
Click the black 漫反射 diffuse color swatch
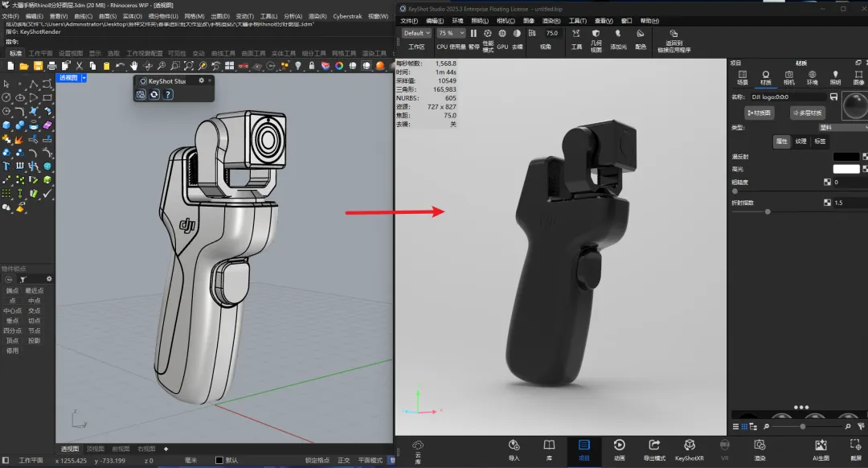coord(846,157)
